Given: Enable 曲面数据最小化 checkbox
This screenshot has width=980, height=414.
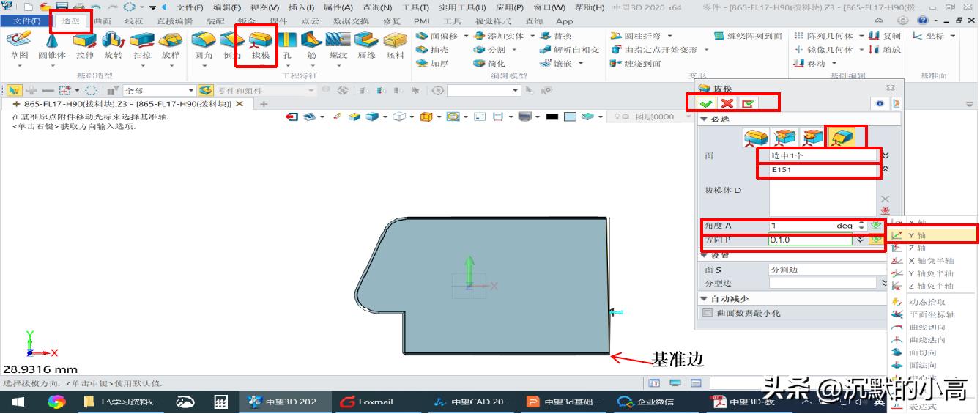Looking at the screenshot, I should 707,313.
